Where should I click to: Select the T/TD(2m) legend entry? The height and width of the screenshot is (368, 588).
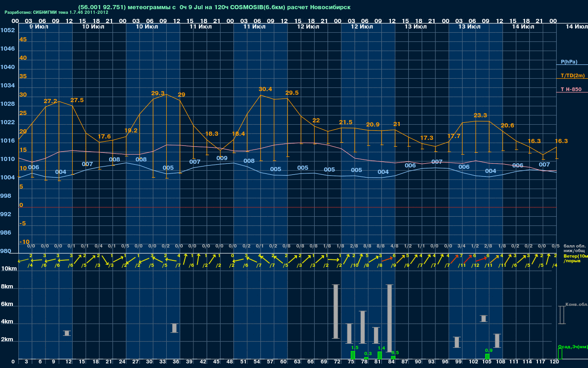572,75
